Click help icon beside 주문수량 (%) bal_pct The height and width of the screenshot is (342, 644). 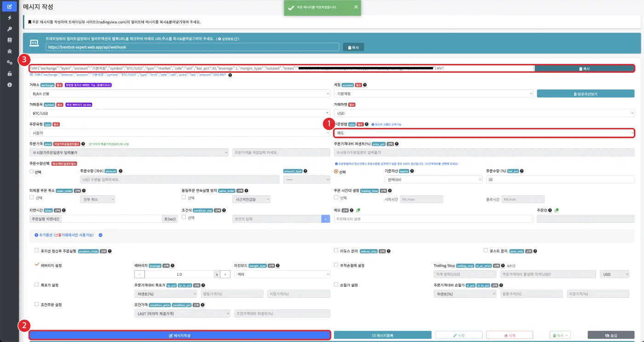click(x=522, y=171)
